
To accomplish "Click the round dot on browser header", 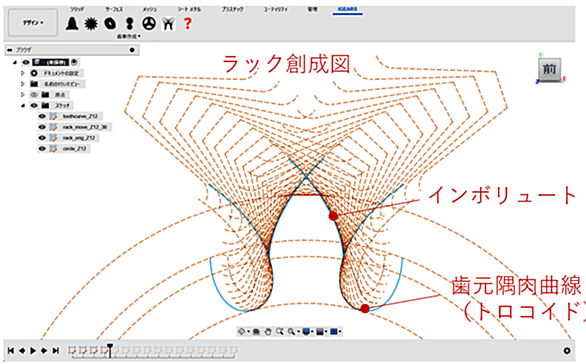I will 132,50.
